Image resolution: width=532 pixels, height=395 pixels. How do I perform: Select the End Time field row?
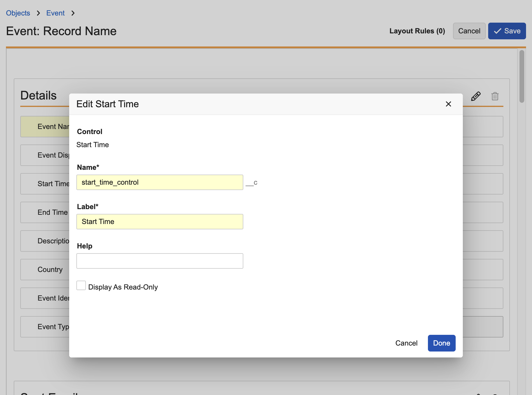tap(45, 212)
